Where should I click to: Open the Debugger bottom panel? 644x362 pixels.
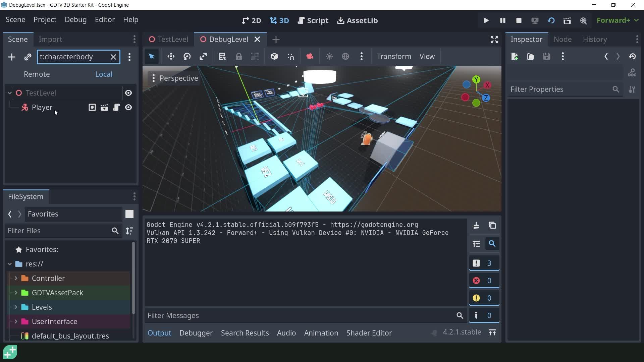[196, 333]
